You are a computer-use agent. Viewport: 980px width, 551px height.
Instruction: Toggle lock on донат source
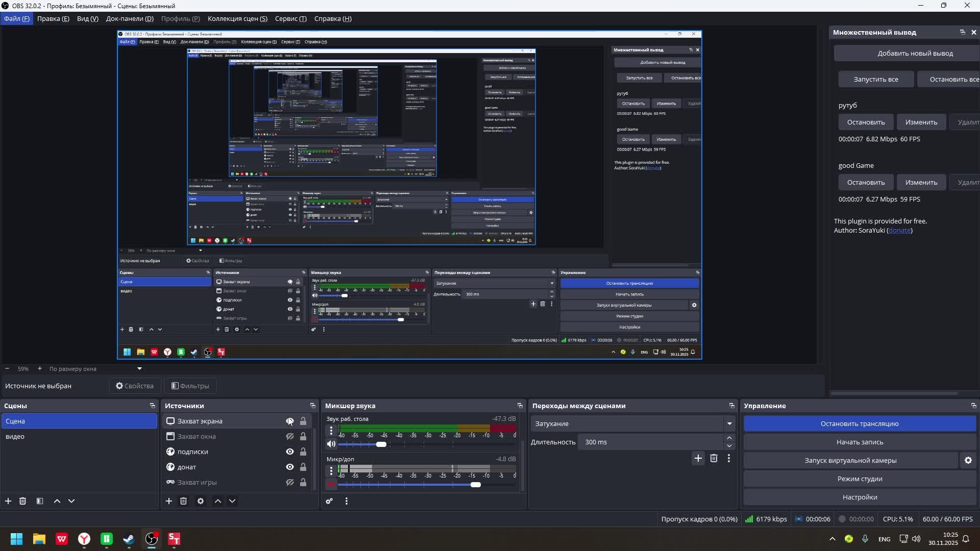pos(303,467)
